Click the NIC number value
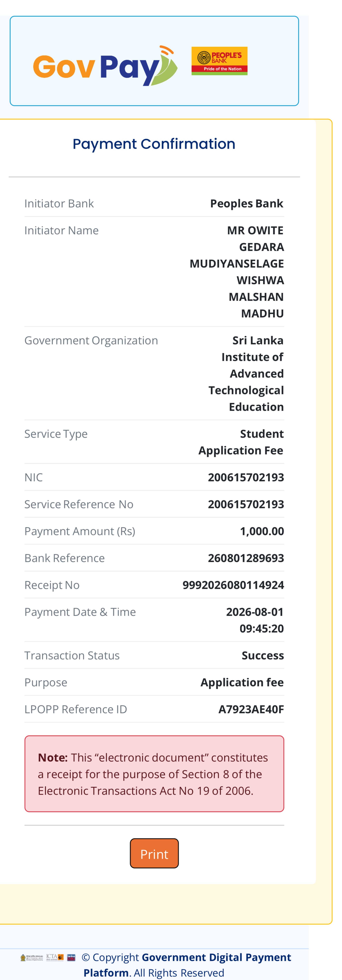This screenshot has width=342, height=980. [x=246, y=477]
